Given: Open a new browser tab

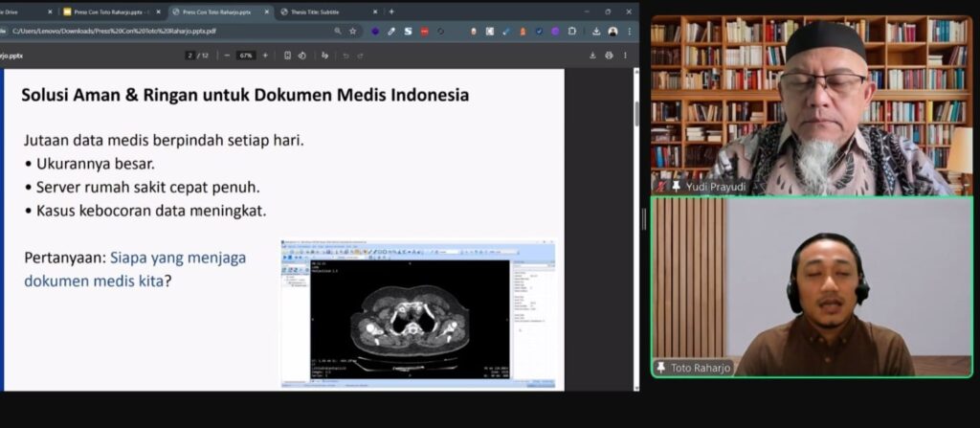Looking at the screenshot, I should click(x=391, y=11).
